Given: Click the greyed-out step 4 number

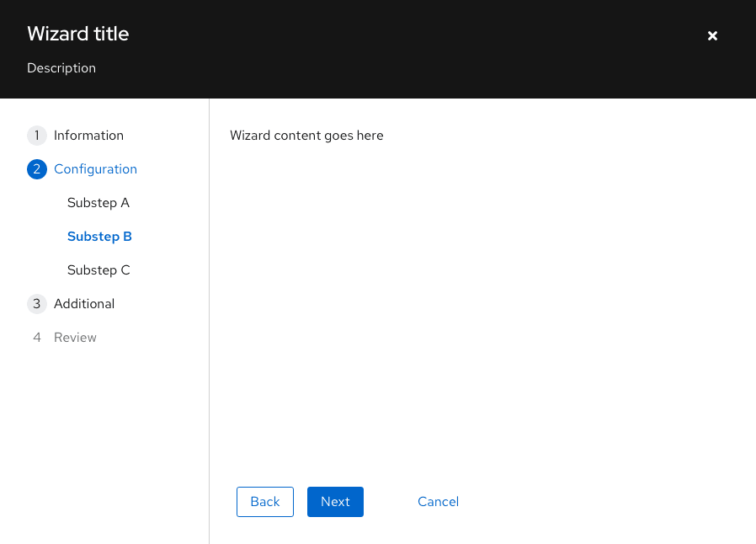Looking at the screenshot, I should 37,338.
